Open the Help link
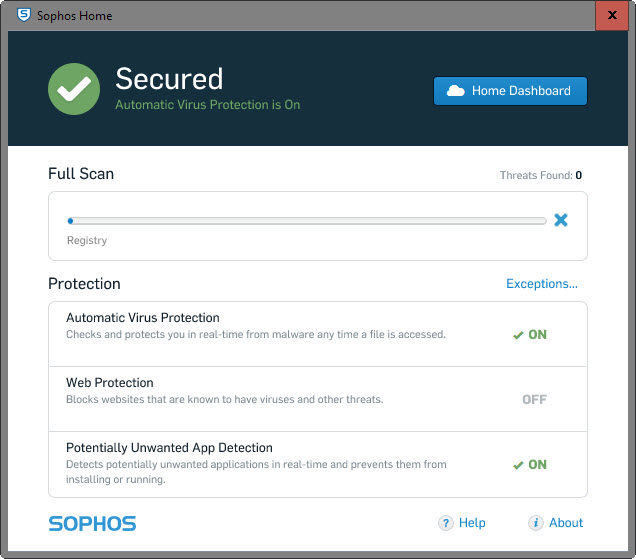The image size is (636, 559). [x=472, y=523]
